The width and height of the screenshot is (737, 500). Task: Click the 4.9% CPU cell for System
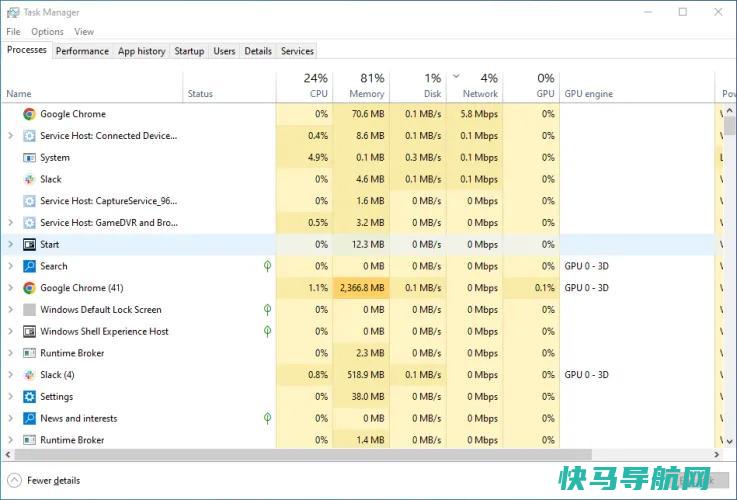click(305, 158)
